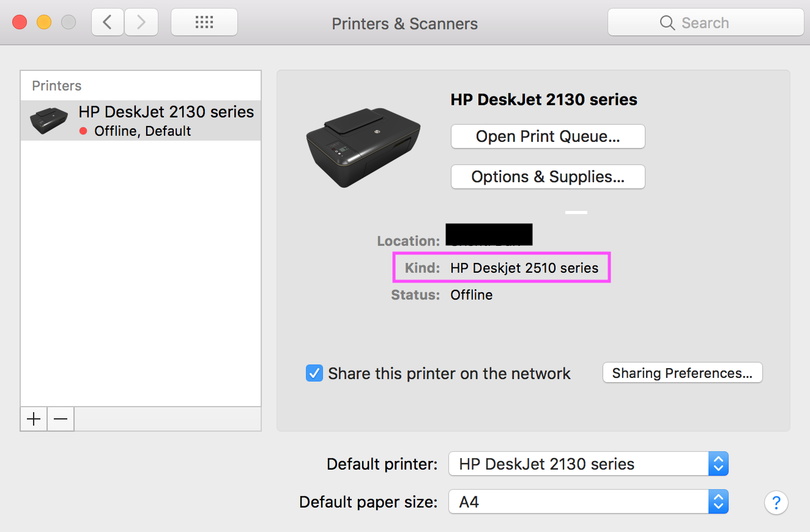Click the yellow minimize window button
810x532 pixels.
click(44, 23)
